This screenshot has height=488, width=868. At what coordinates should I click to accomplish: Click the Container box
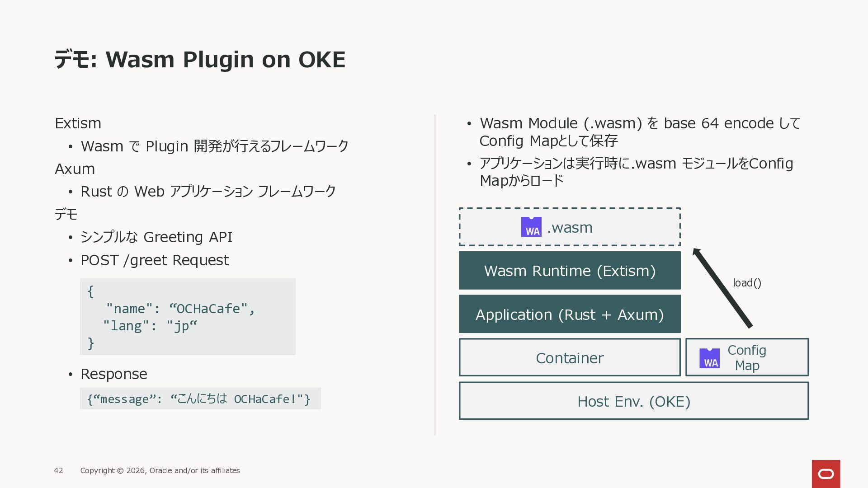click(570, 358)
